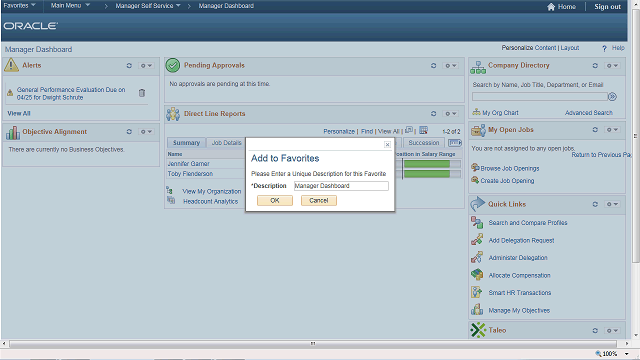Open Manager Self Service breadcrumb menu
Viewport: 640px width, 360px height.
pyautogui.click(x=148, y=6)
